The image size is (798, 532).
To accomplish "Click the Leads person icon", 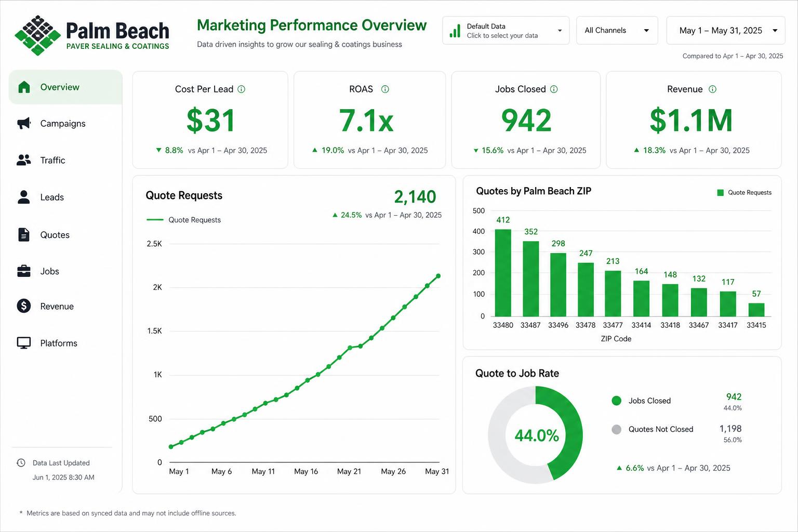I will click(24, 197).
